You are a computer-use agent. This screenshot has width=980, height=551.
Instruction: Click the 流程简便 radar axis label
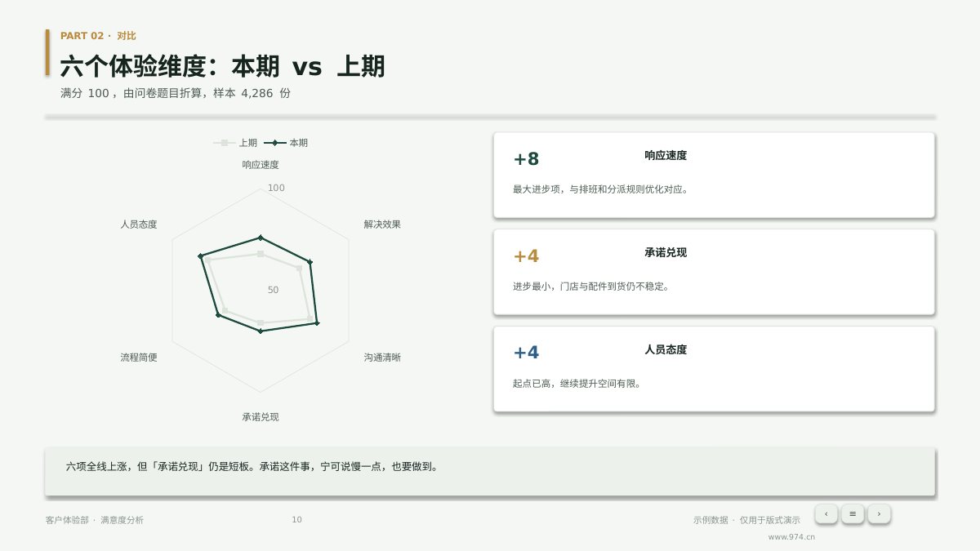tap(139, 358)
